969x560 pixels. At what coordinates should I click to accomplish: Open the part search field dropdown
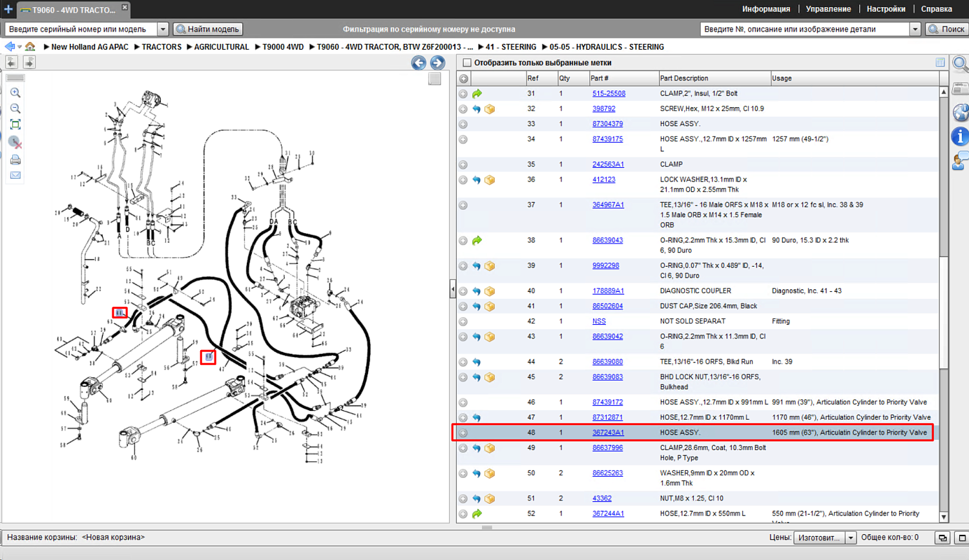tap(915, 29)
